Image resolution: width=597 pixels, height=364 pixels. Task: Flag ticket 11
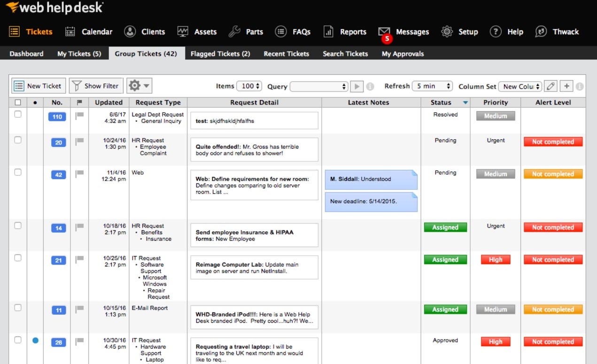pyautogui.click(x=79, y=310)
